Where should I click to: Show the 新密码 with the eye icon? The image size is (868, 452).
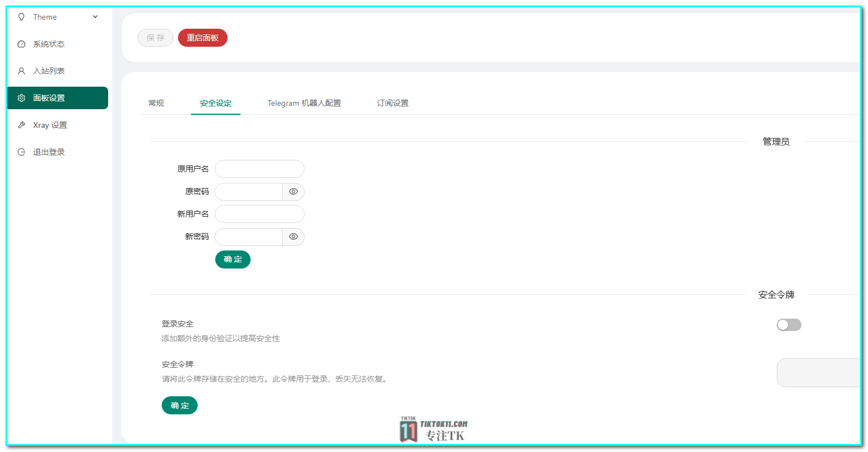293,237
